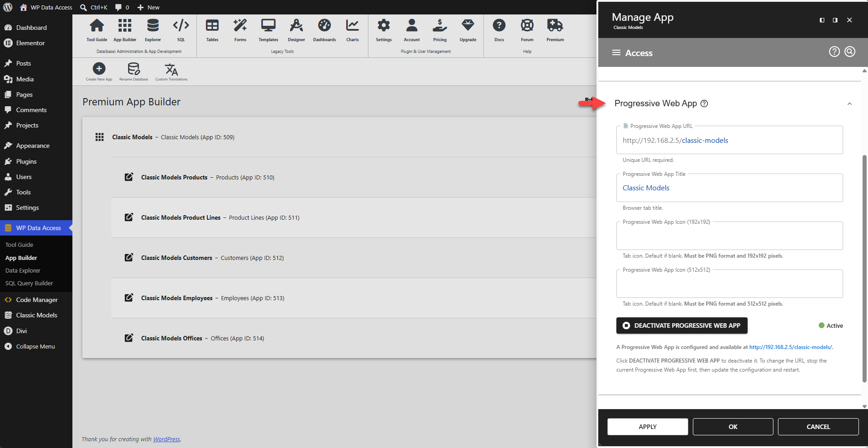Open WP Data Access site home link
868x448 pixels.
(46, 7)
